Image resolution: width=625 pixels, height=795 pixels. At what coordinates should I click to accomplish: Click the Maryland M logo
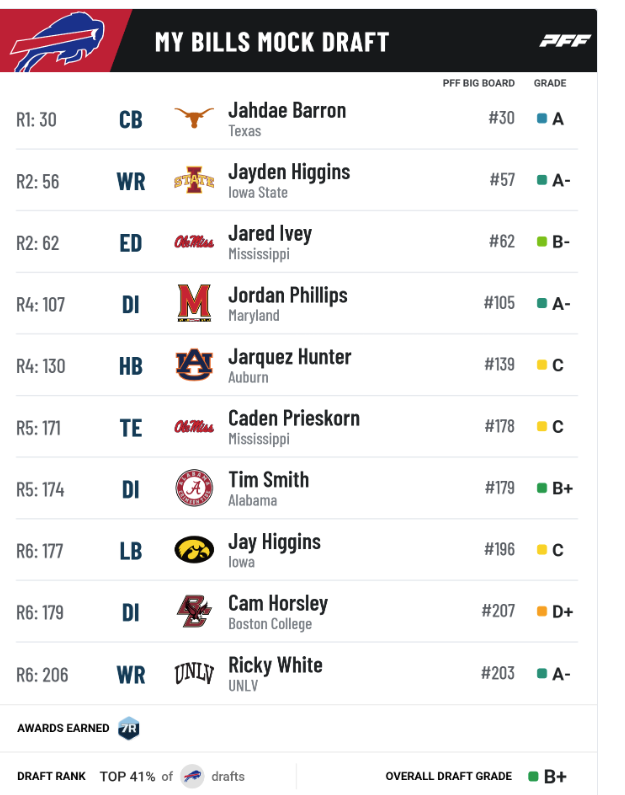[x=194, y=303]
